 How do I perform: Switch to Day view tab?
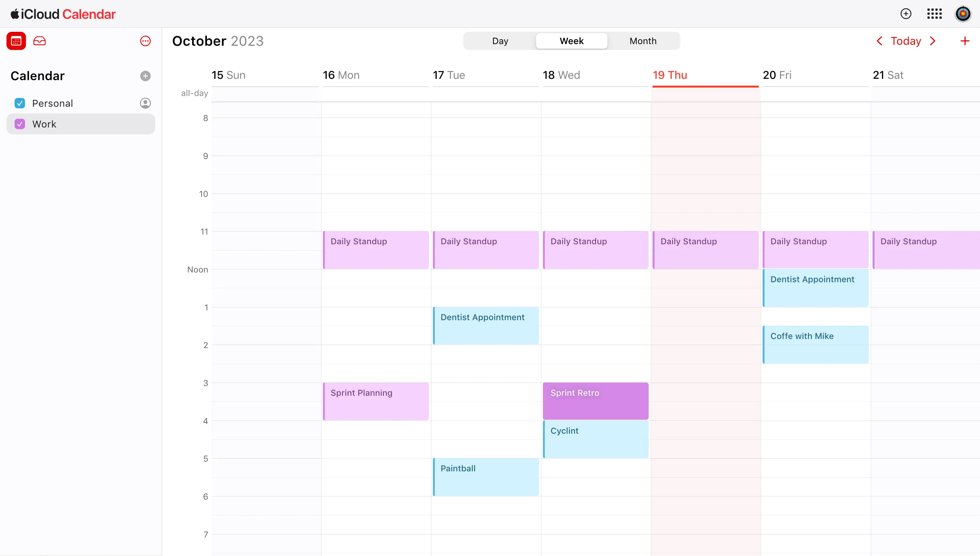(499, 41)
